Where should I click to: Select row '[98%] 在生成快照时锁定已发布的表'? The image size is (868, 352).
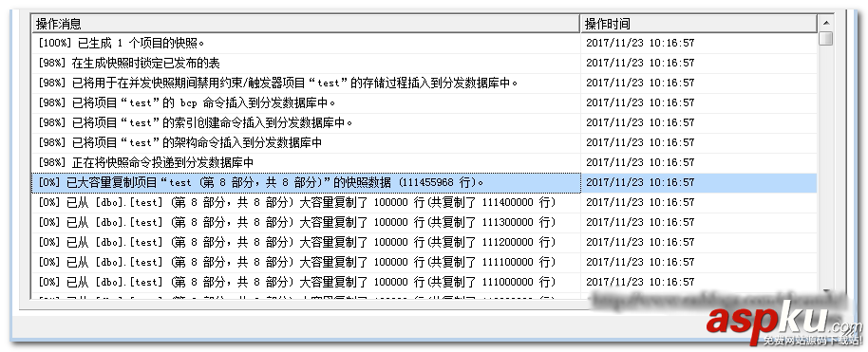pos(425,63)
